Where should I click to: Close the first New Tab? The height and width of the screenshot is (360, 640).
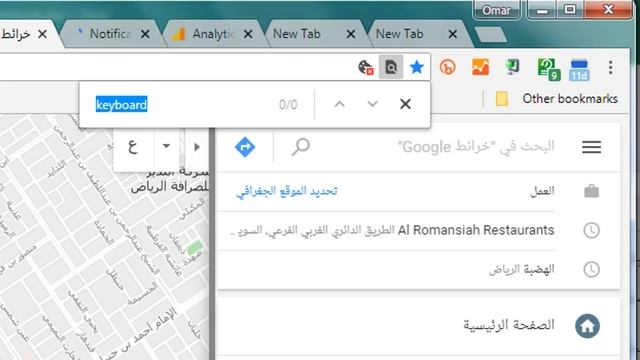pos(351,34)
